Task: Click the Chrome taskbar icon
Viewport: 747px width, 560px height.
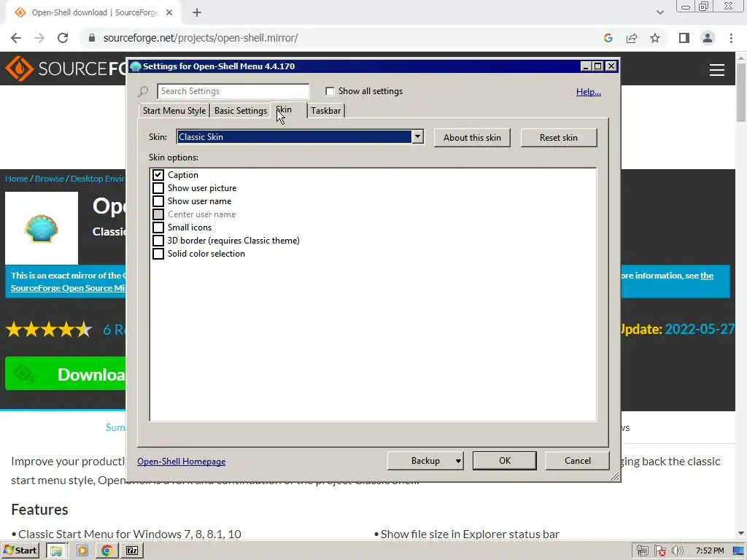Action: tap(107, 551)
